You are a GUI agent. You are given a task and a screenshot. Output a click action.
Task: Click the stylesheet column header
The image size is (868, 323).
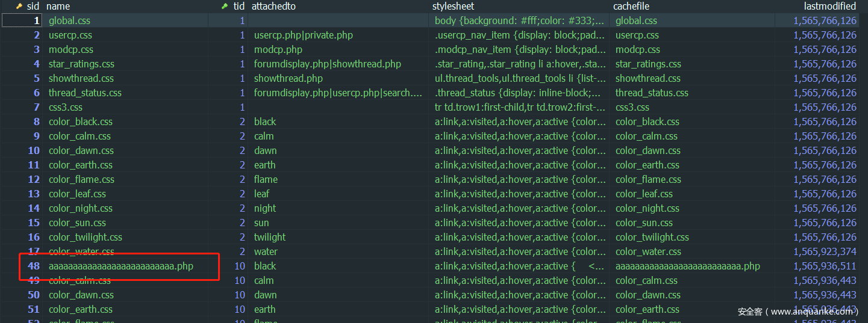[x=453, y=6]
